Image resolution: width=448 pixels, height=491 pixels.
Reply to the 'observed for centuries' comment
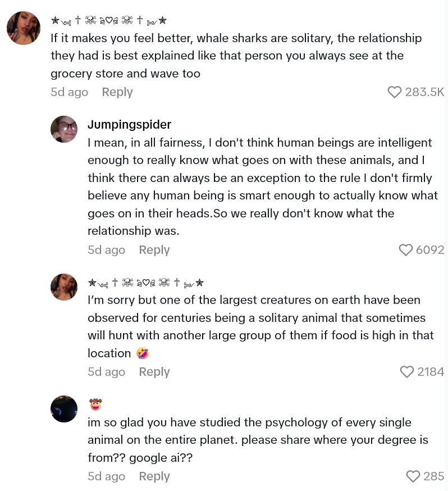tap(154, 372)
